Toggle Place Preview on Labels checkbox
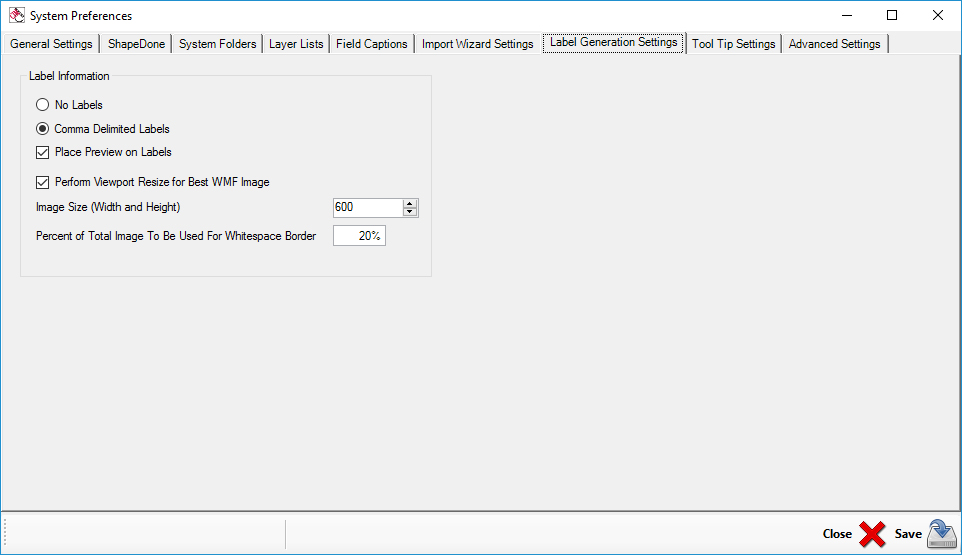The height and width of the screenshot is (555, 962). point(42,152)
